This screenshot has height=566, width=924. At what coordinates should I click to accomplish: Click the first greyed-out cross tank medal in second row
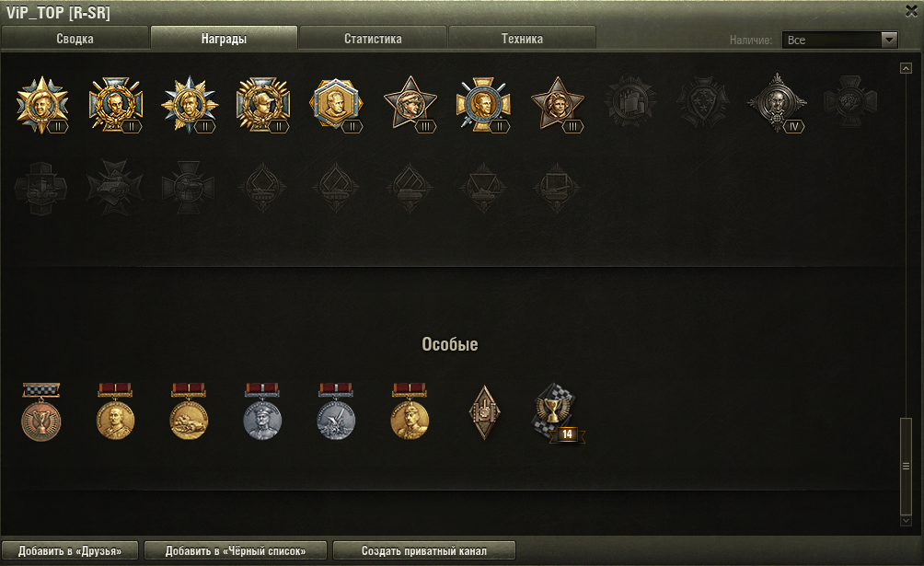click(x=40, y=188)
